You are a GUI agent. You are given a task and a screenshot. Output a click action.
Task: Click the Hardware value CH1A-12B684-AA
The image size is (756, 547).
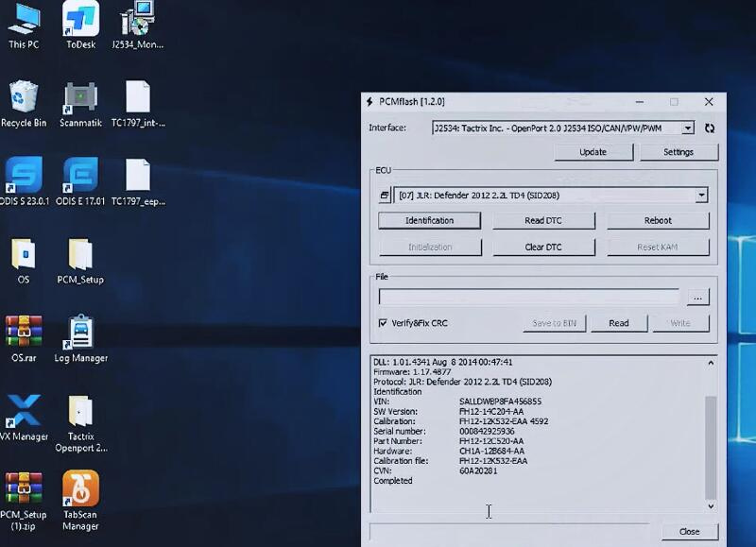pos(491,451)
